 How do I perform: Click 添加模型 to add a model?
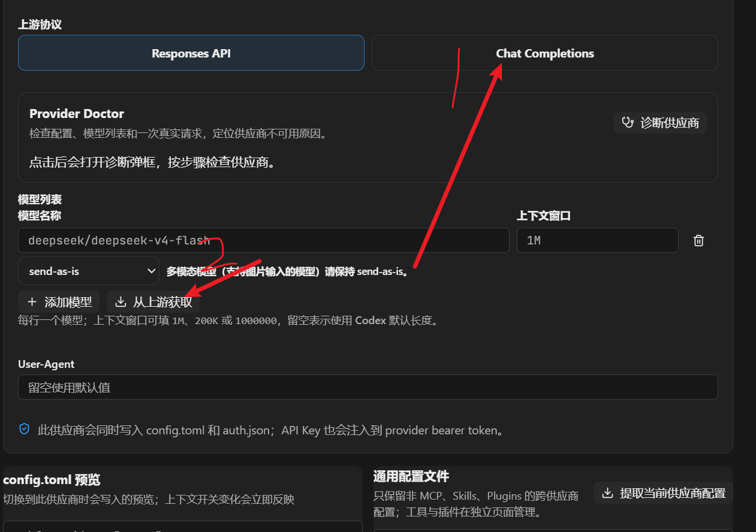click(x=59, y=302)
